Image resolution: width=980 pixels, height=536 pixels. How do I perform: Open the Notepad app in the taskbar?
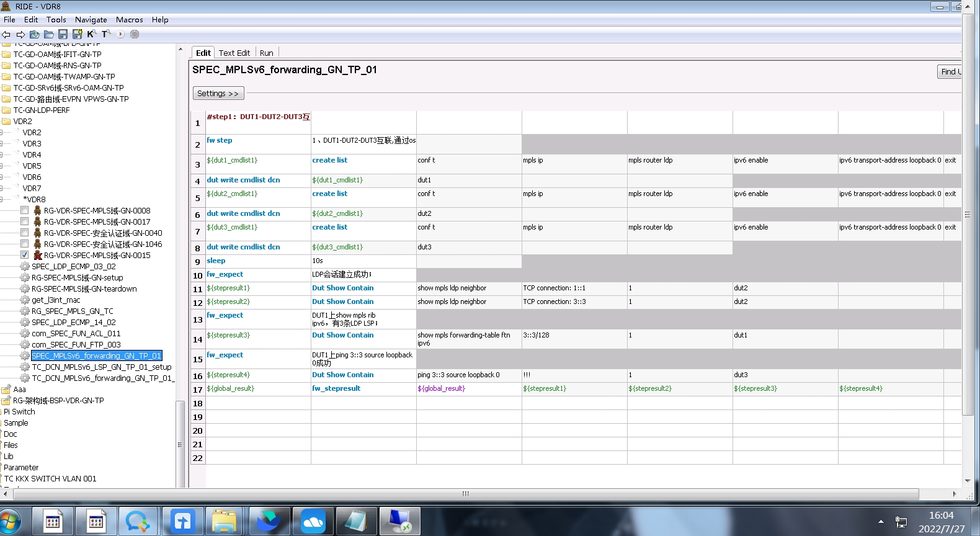click(356, 522)
